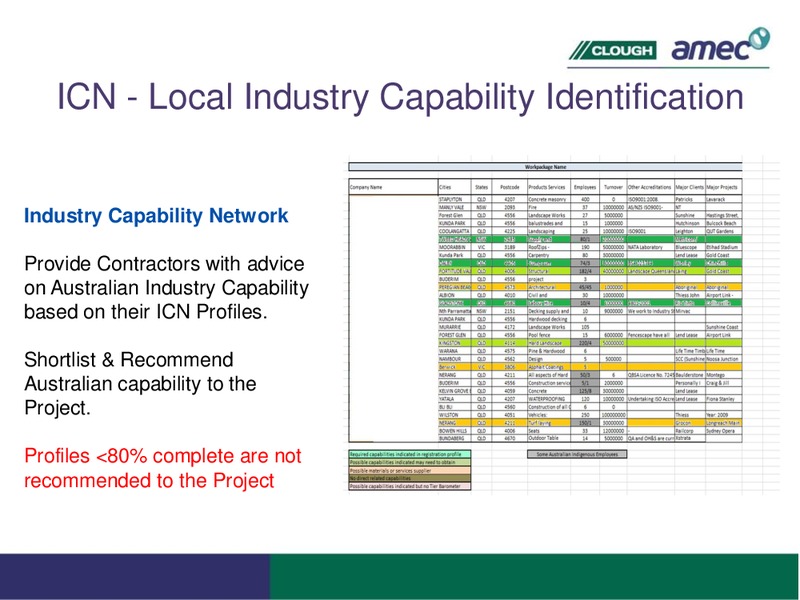Click the 'QBSA Licence No.' accreditation cell
The height and width of the screenshot is (600, 800).
[x=651, y=375]
